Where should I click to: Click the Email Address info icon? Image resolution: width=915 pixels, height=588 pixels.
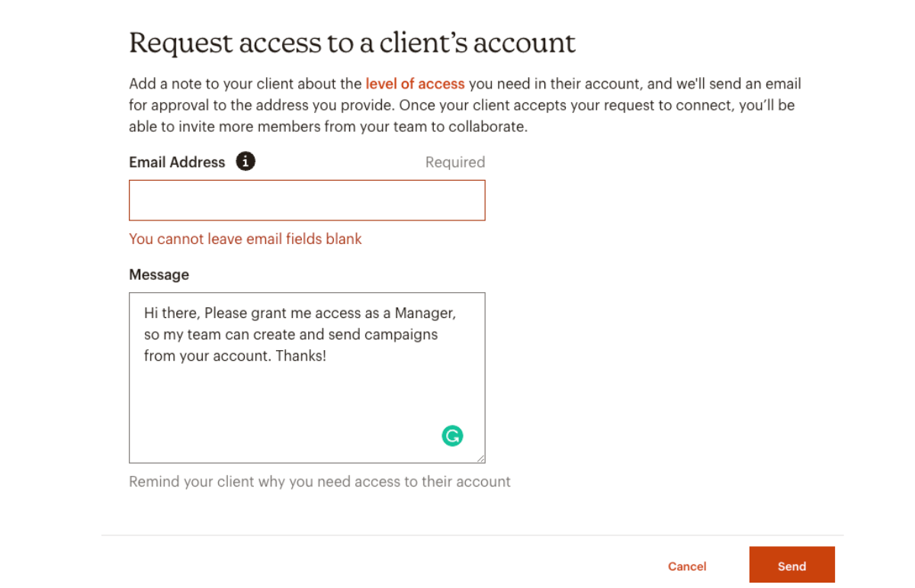[x=245, y=161]
